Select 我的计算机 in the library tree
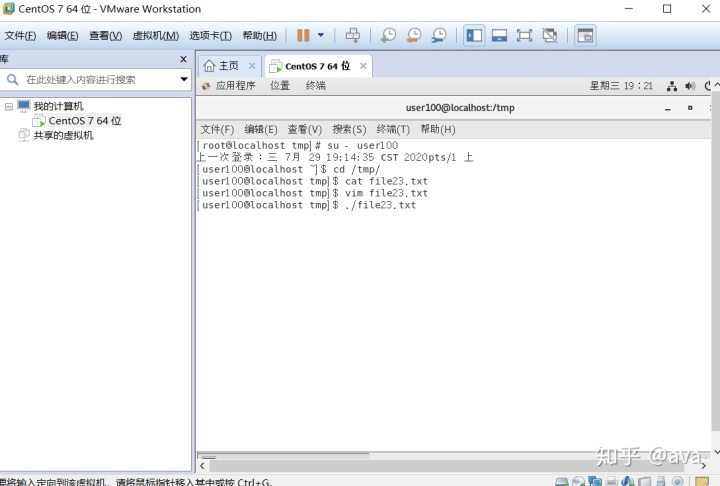 tap(58, 106)
